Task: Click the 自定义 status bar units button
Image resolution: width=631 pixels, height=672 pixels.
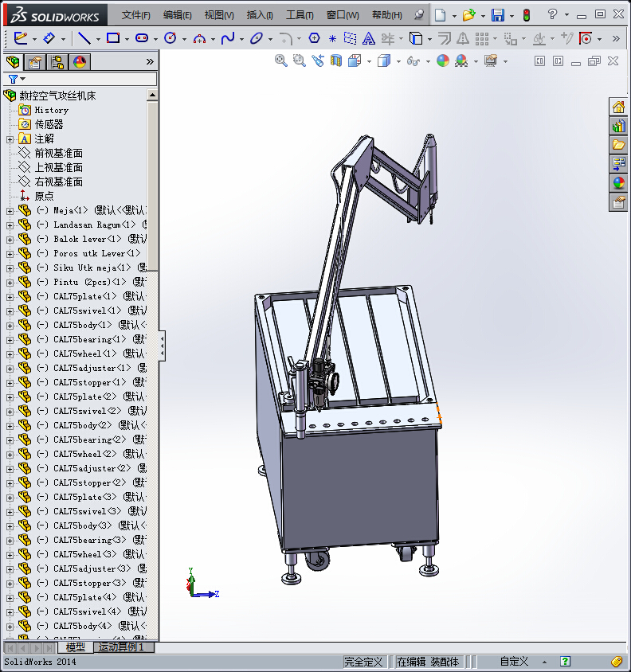Action: [515, 662]
